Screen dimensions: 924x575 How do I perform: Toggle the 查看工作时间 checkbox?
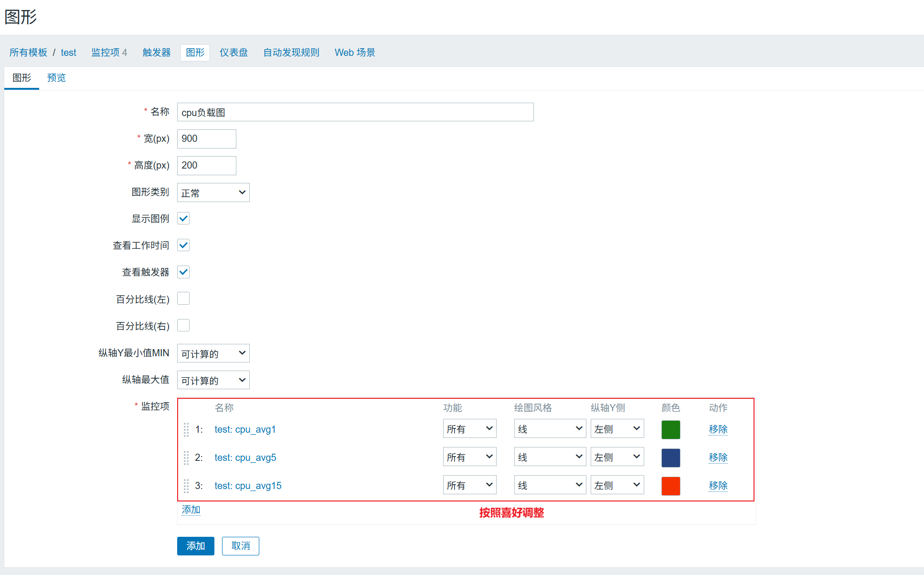(x=183, y=245)
